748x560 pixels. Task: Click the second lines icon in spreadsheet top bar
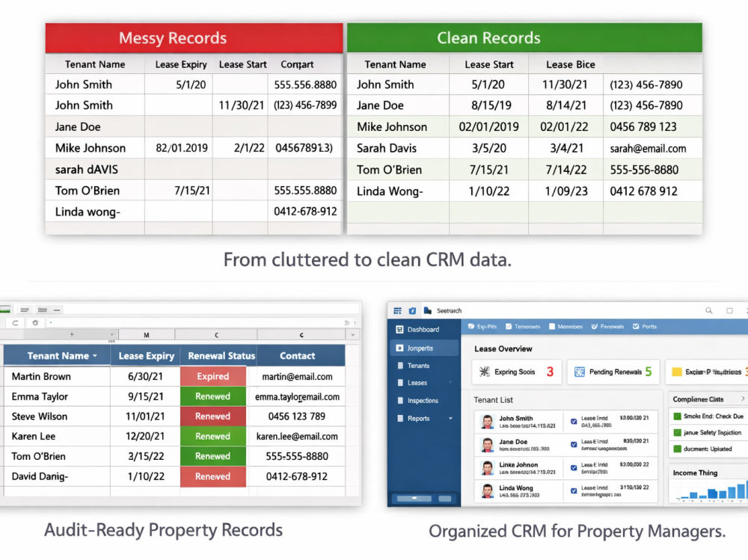(x=43, y=310)
